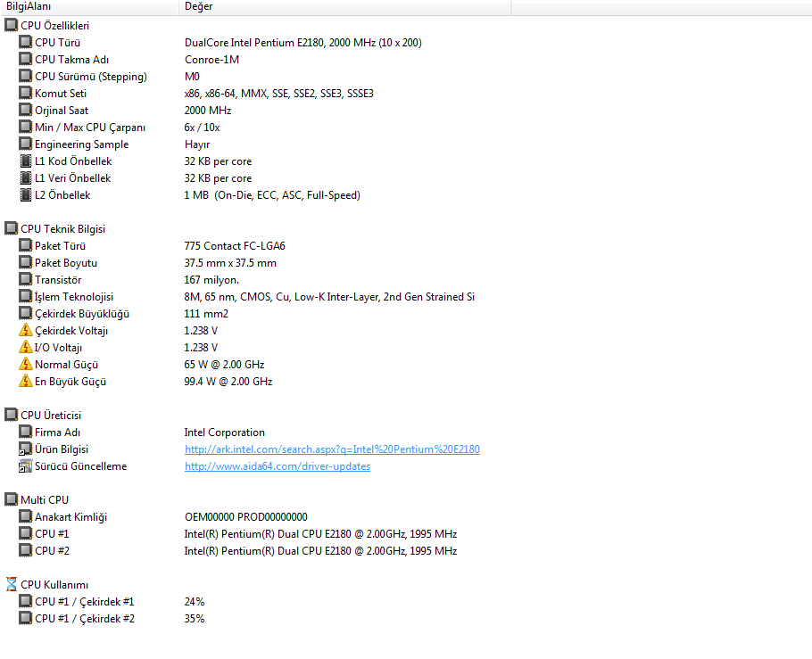Screen dimensions: 812x659
Task: Select the 775 Contact FC-LGA6 value
Action: [x=235, y=246]
